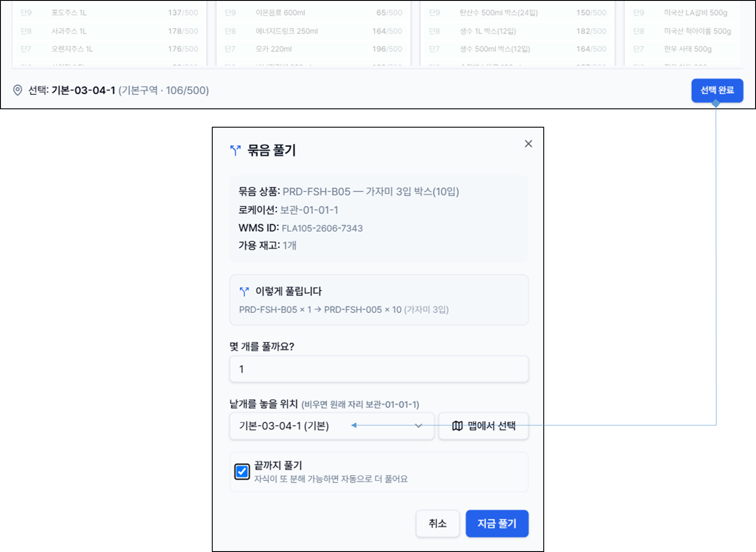Image resolution: width=756 pixels, height=552 pixels.
Task: Click the location pin icon by 선택
Action: 17,90
